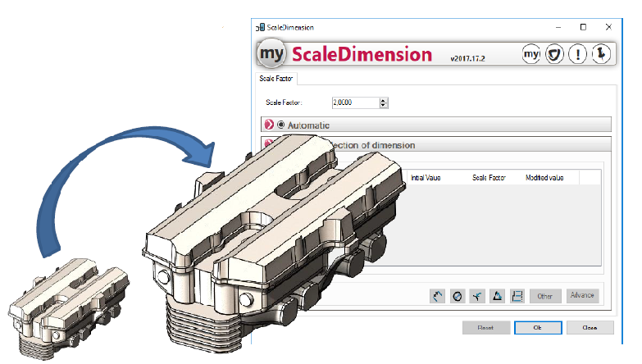Click the shield icon in header
The height and width of the screenshot is (364, 642).
554,54
